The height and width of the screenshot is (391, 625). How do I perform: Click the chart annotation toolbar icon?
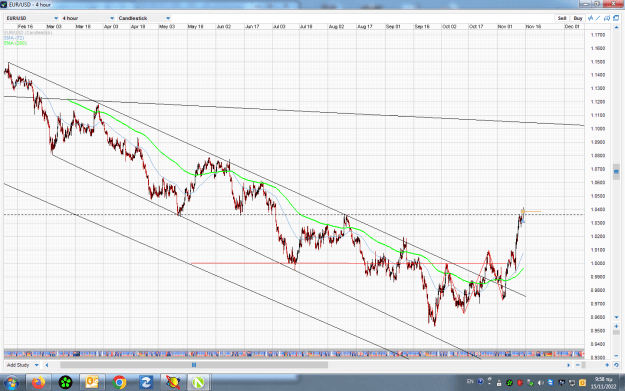tap(607, 18)
